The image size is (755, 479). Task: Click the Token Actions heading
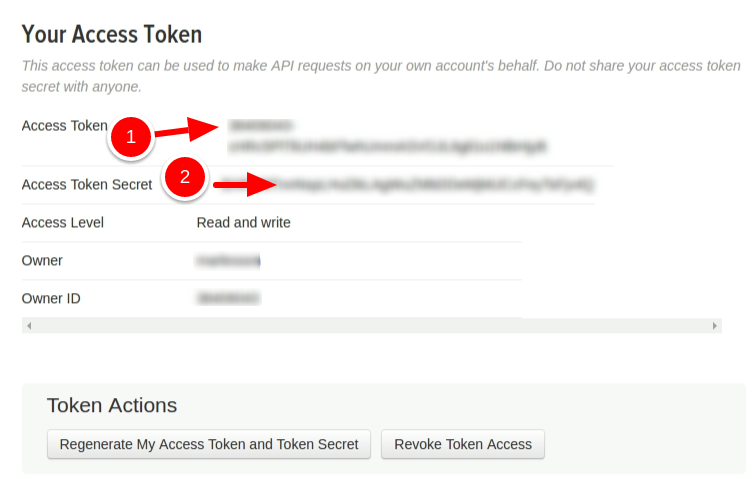[x=112, y=405]
